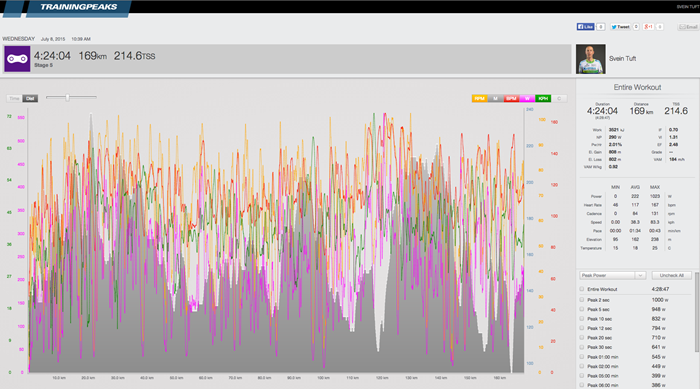Click the TrainingPeaks logo in header
The width and height of the screenshot is (700, 389).
click(79, 7)
